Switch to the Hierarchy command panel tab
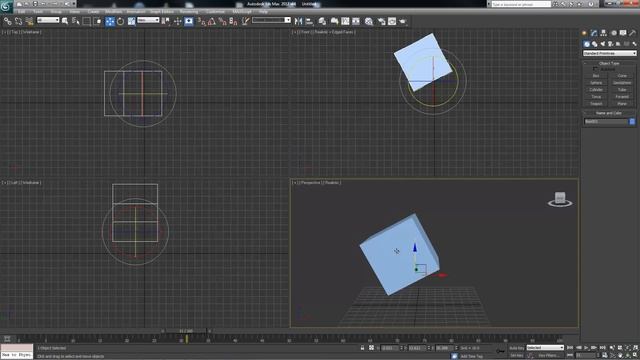This screenshot has height=360, width=640. tap(603, 33)
